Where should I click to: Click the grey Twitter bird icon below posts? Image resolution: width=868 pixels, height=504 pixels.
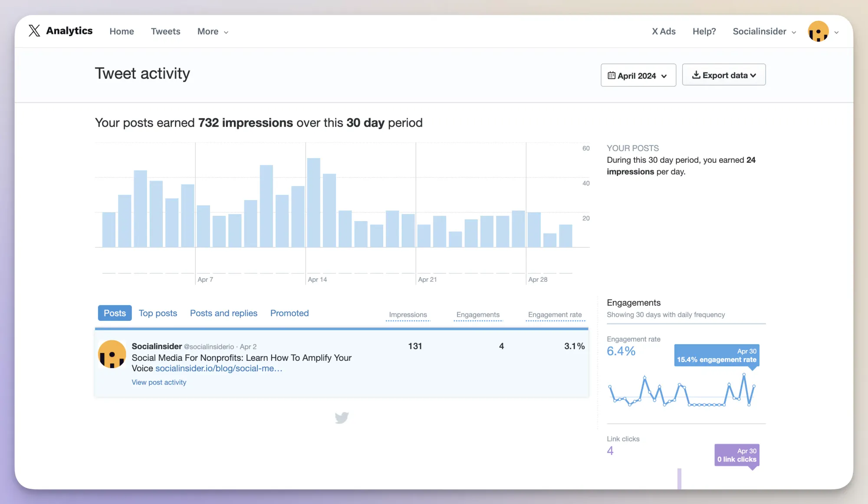pyautogui.click(x=342, y=418)
